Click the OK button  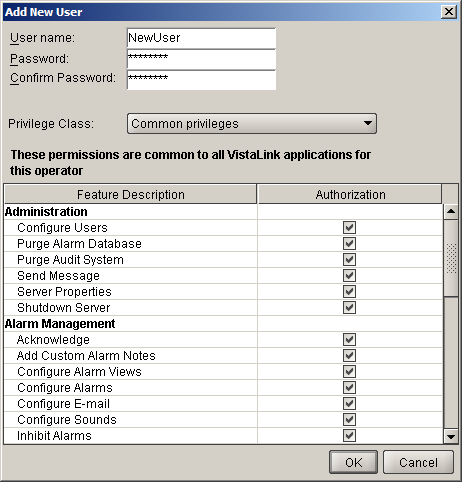353,462
